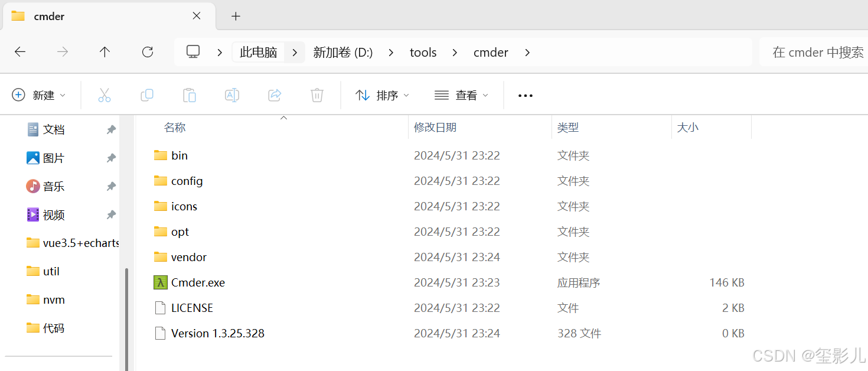Click the Paste clipboard icon

coord(190,95)
